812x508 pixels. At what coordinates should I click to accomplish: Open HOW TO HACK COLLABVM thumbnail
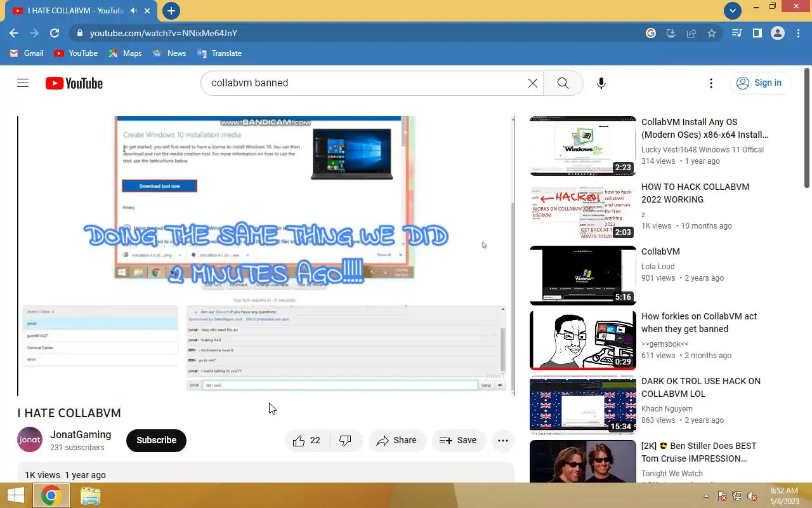click(x=583, y=211)
